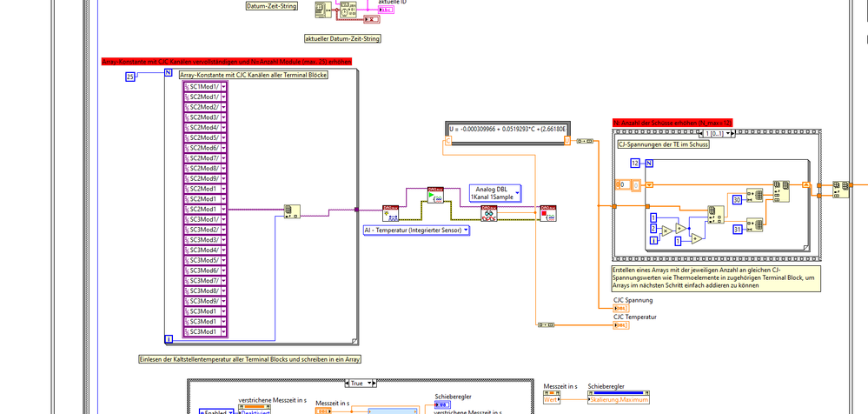Open dropdown arrow of SC3Mod9/ channel
Screen dimensions: 868x414
[223, 301]
